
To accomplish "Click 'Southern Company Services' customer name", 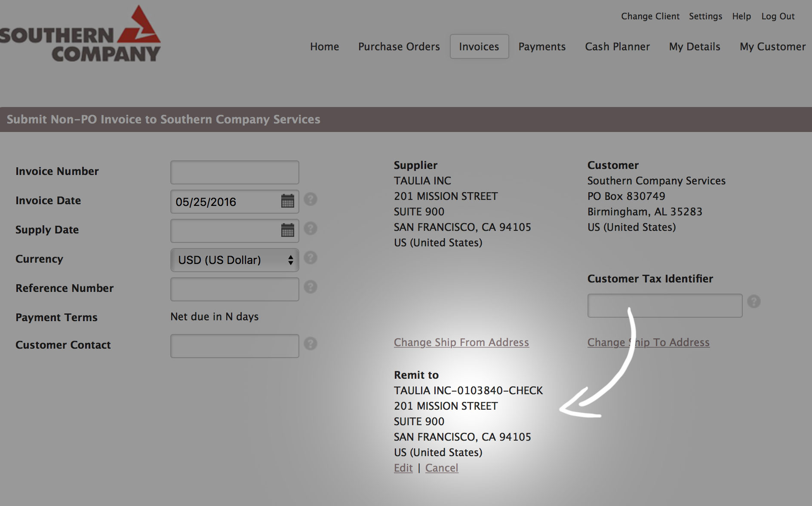I will pyautogui.click(x=656, y=181).
